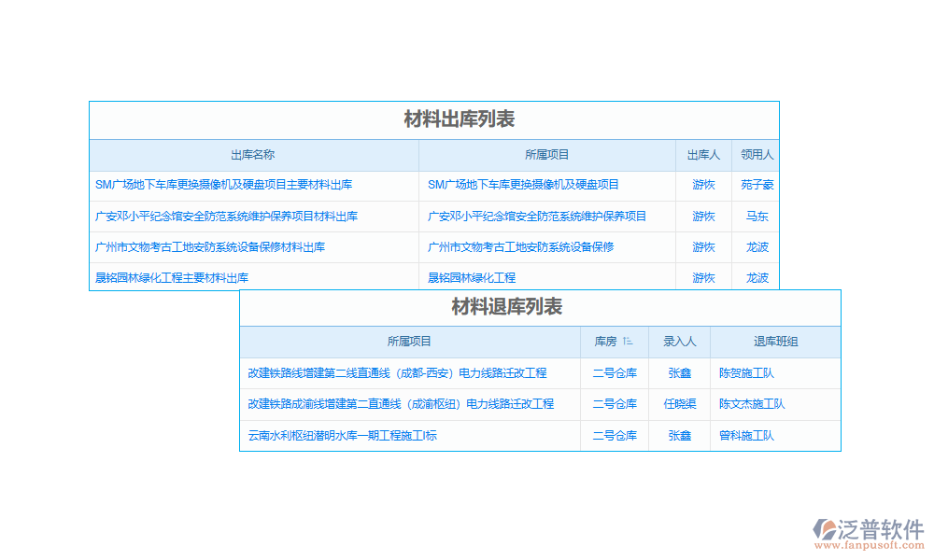Open 陈贺施工队 return team link
Viewport: 934px width, 560px height.
coord(747,372)
